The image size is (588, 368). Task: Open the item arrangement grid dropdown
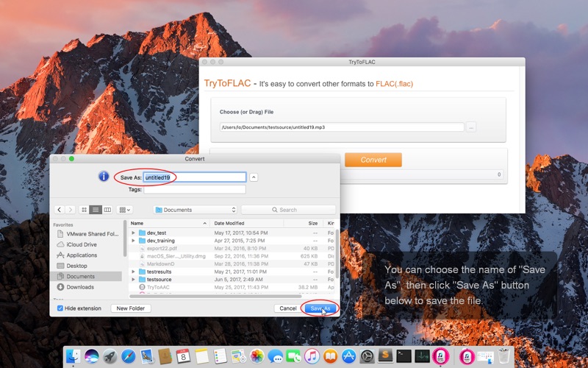coord(124,210)
